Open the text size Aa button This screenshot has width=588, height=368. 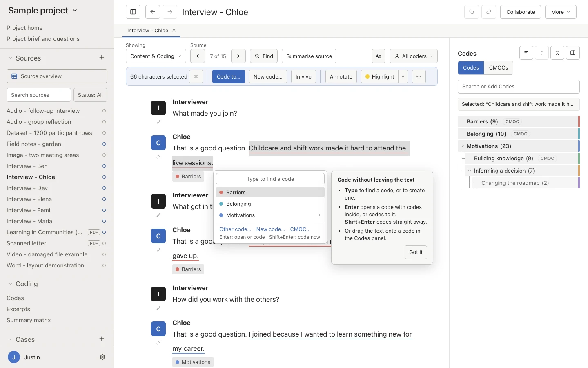pyautogui.click(x=379, y=56)
